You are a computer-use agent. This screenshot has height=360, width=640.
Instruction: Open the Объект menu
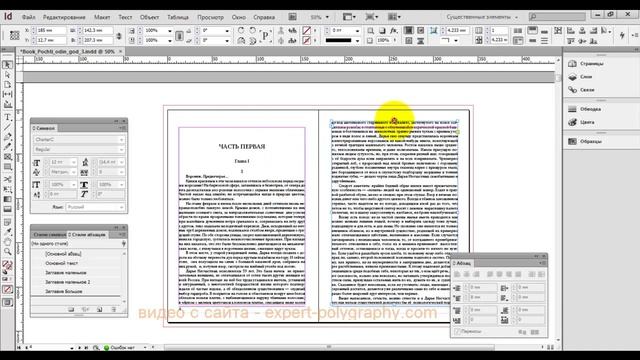149,17
